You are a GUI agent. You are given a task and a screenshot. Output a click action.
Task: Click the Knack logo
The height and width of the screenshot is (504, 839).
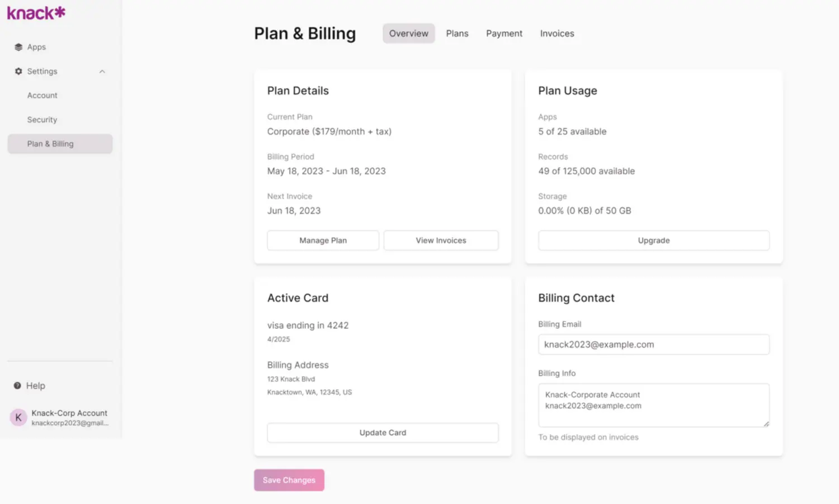point(35,12)
